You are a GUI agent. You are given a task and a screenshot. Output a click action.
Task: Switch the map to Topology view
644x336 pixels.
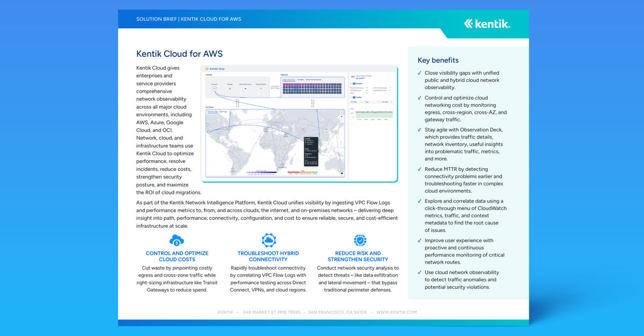[x=223, y=111]
